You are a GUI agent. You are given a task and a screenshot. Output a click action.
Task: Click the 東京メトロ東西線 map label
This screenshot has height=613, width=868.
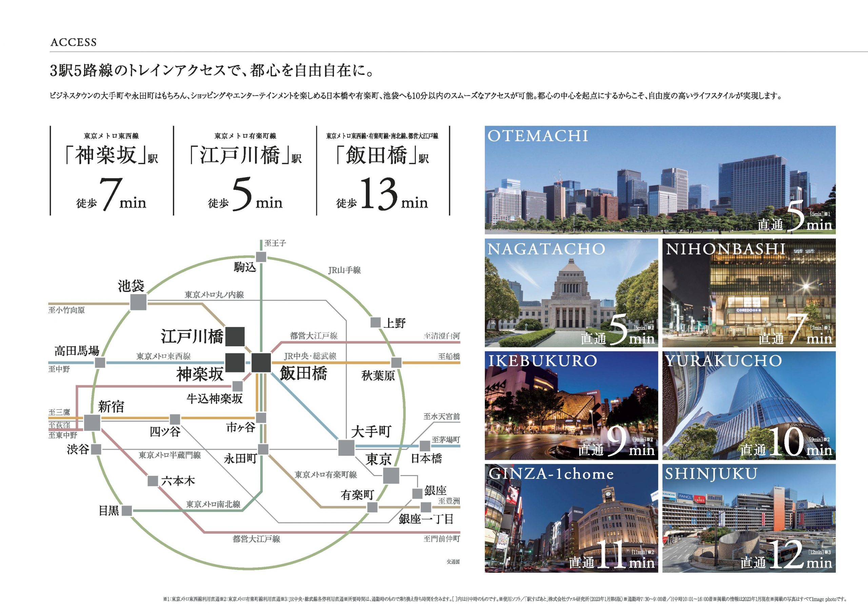coord(163,356)
